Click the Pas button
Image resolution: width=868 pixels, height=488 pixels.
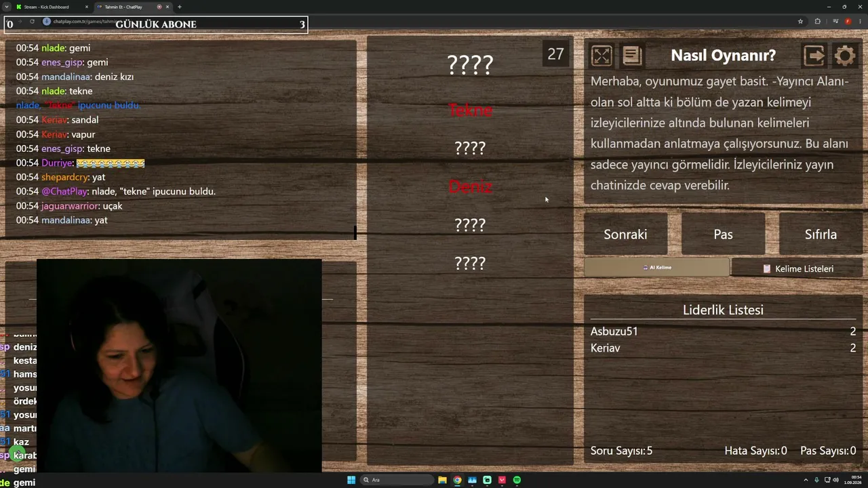coord(723,235)
